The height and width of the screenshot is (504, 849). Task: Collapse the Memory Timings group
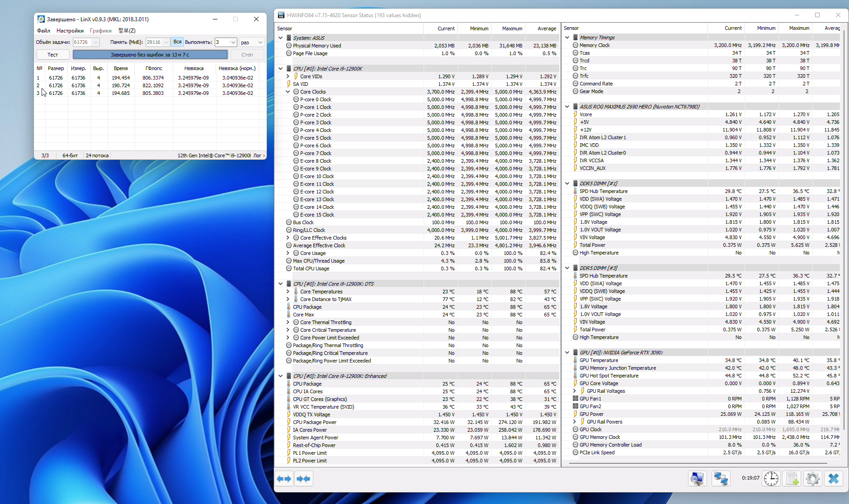567,38
